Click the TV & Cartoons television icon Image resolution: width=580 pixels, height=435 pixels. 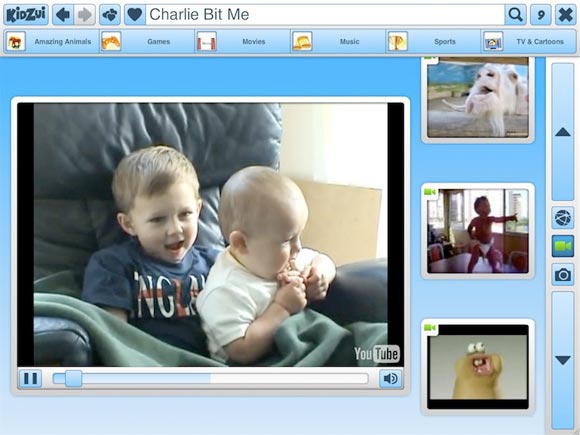(493, 41)
